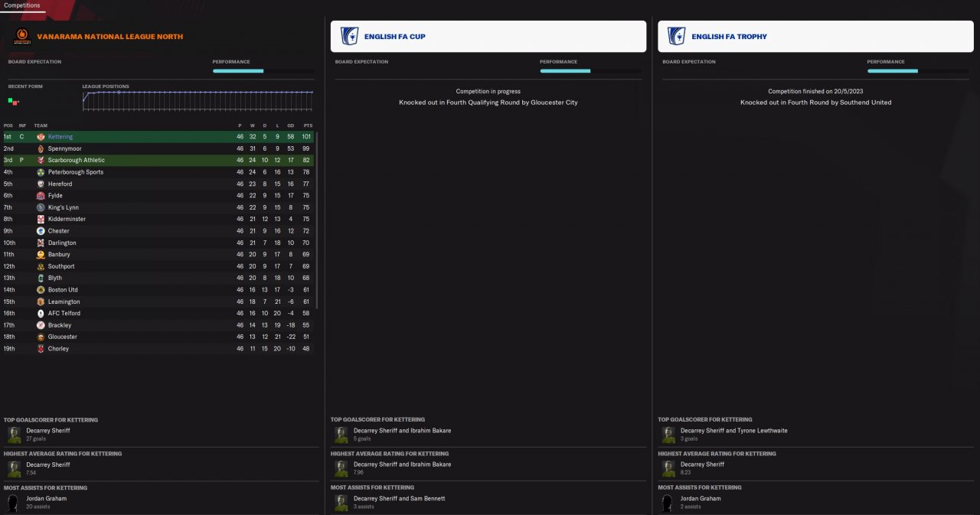Image resolution: width=980 pixels, height=515 pixels.
Task: Click the GD column header
Action: point(291,125)
